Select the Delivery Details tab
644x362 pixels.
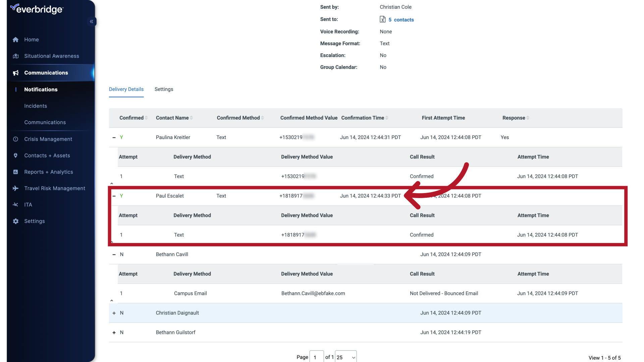tap(126, 89)
